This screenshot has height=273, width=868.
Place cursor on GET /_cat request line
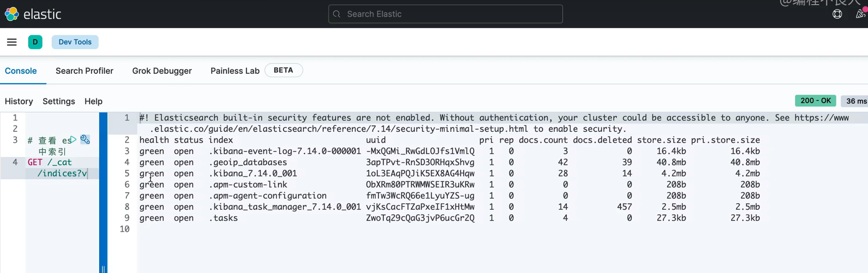pyautogui.click(x=50, y=162)
